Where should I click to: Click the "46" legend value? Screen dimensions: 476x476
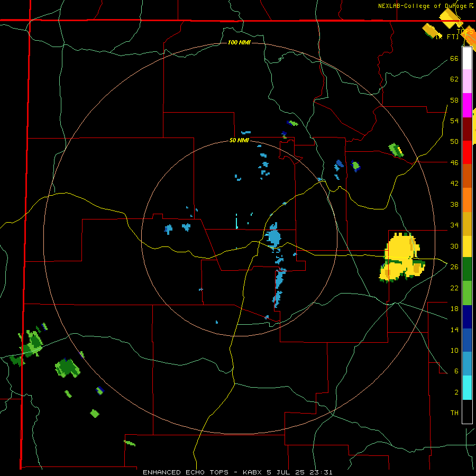point(454,162)
